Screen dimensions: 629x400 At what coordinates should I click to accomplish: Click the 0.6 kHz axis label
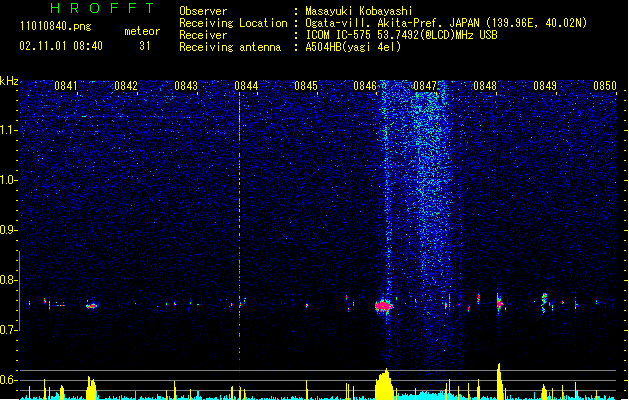8,380
